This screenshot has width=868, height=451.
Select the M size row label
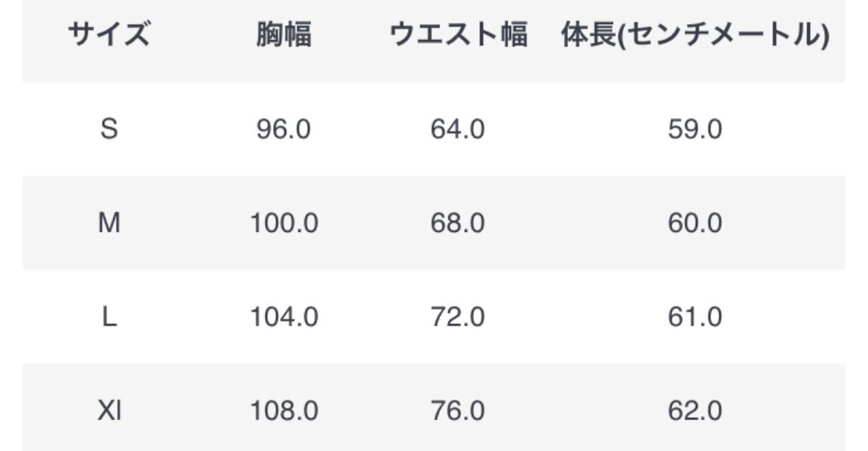pos(109,223)
